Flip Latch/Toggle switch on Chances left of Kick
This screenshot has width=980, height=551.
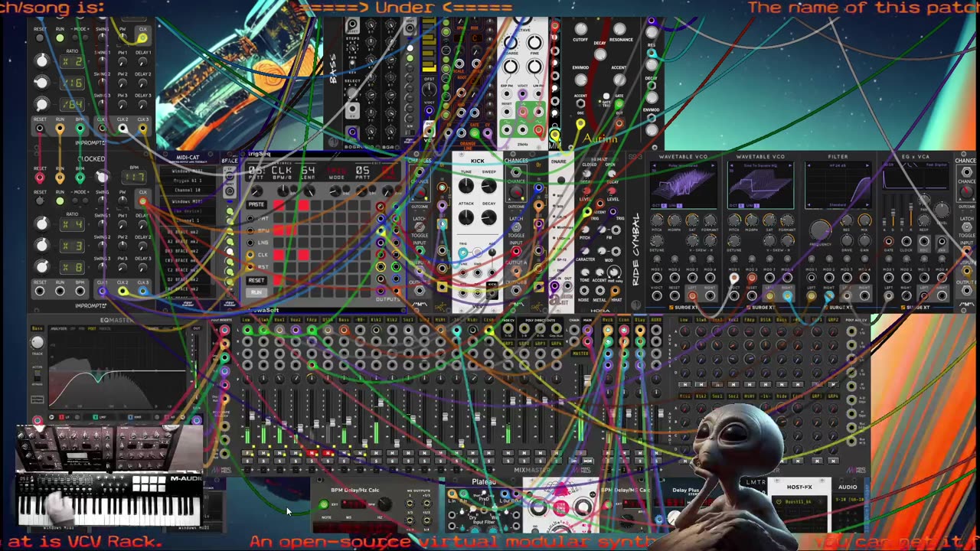[418, 229]
